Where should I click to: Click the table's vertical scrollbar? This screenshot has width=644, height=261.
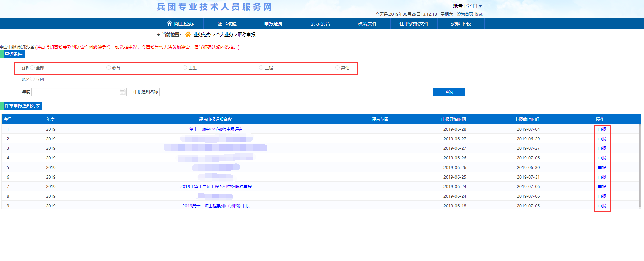tap(640, 164)
